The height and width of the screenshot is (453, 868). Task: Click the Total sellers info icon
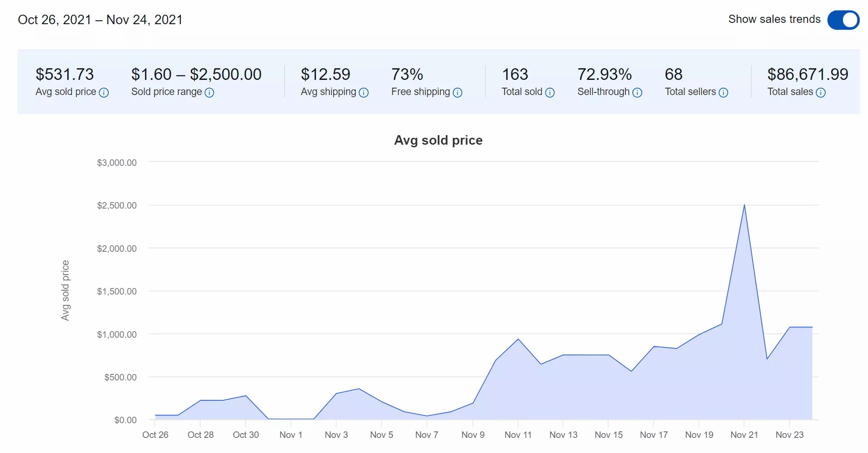[x=723, y=92]
